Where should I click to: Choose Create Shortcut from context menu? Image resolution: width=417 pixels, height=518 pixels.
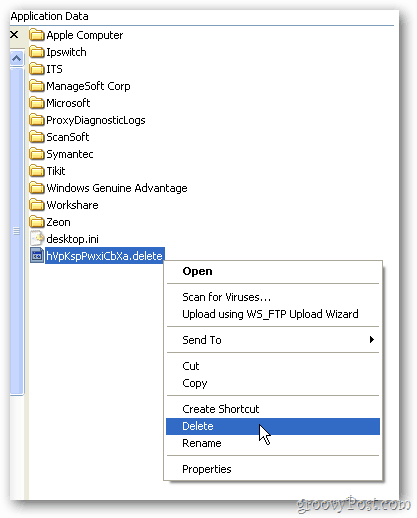pos(273,409)
